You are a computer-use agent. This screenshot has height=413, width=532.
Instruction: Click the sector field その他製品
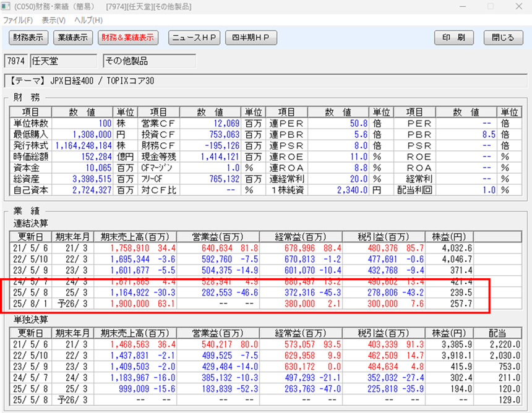coord(150,61)
